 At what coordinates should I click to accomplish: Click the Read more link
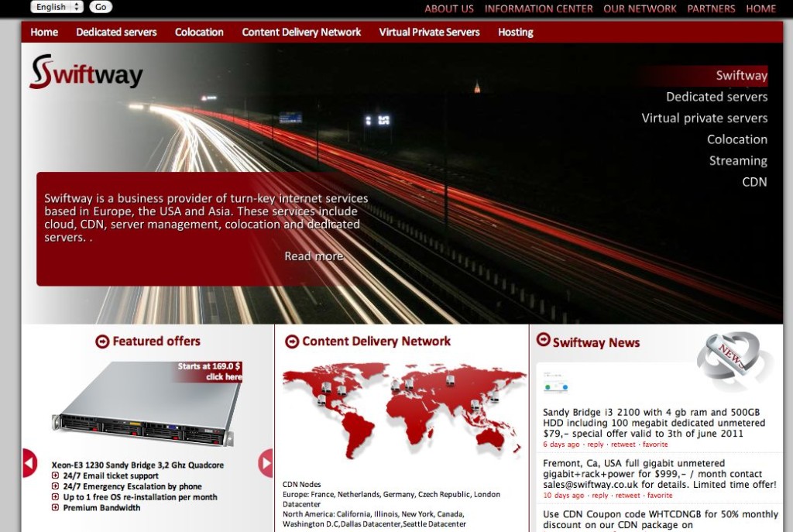pos(314,256)
